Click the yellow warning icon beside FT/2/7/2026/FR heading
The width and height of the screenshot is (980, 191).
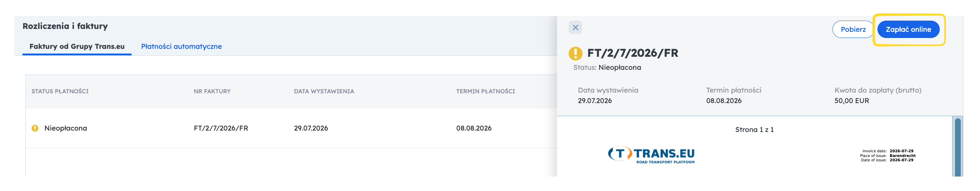(575, 54)
